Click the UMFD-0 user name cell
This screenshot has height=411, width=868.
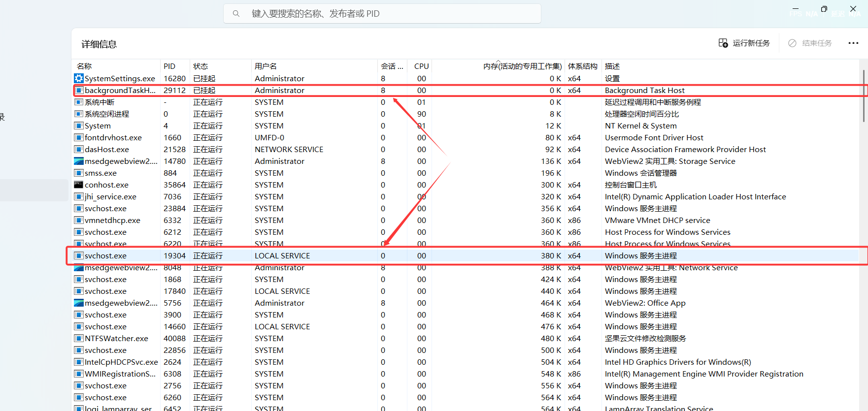tap(269, 137)
